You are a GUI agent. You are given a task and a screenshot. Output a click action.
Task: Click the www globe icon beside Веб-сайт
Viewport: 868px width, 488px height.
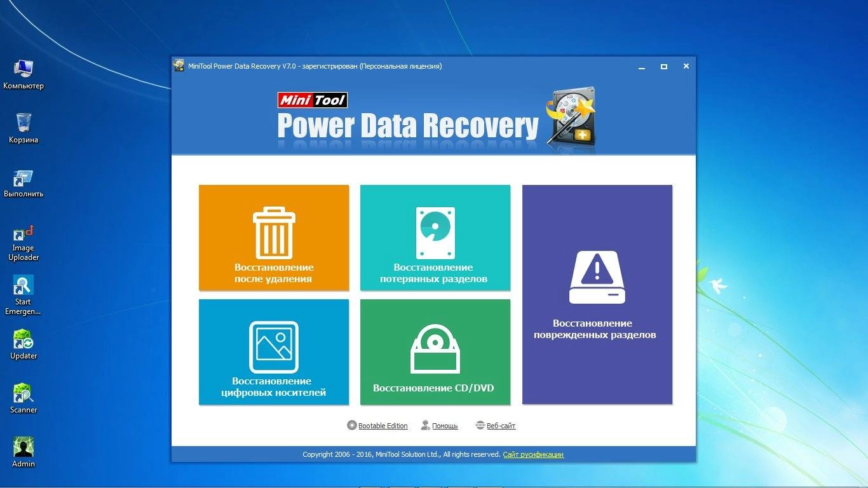[x=480, y=425]
